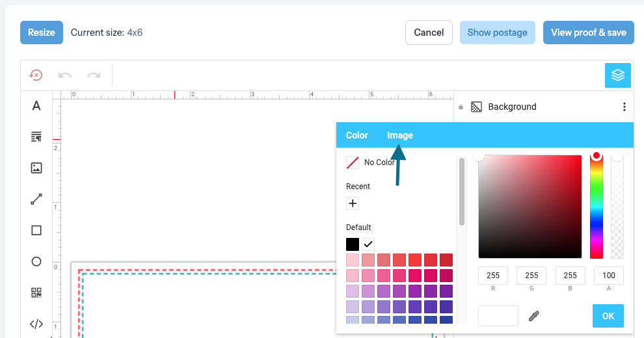The image size is (644, 338).
Task: Select the Circle shape tool
Action: point(36,261)
